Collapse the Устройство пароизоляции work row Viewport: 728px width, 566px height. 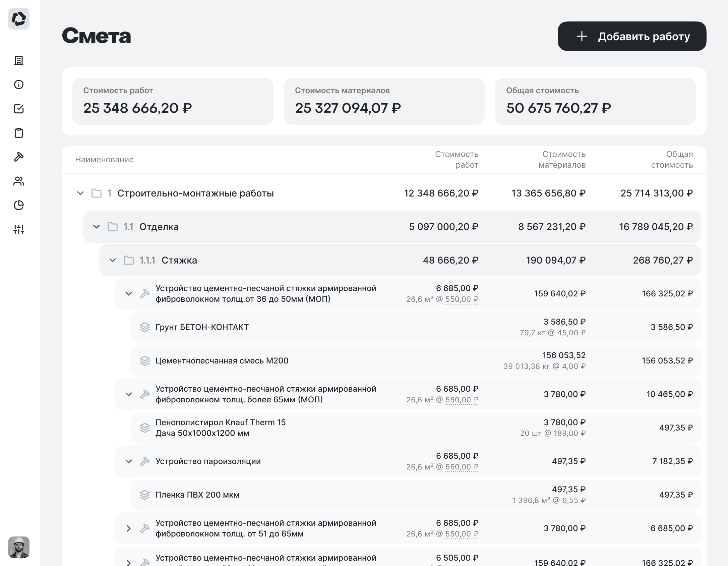[129, 461]
